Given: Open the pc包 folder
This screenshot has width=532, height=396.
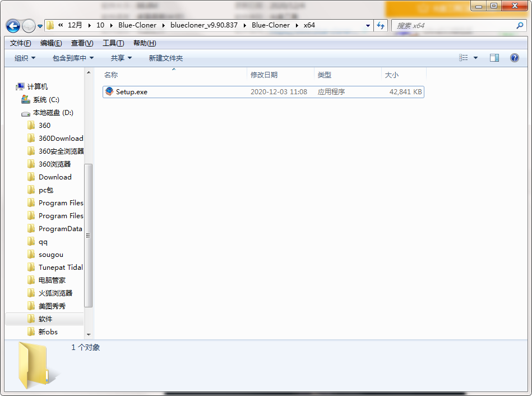Looking at the screenshot, I should pyautogui.click(x=46, y=190).
